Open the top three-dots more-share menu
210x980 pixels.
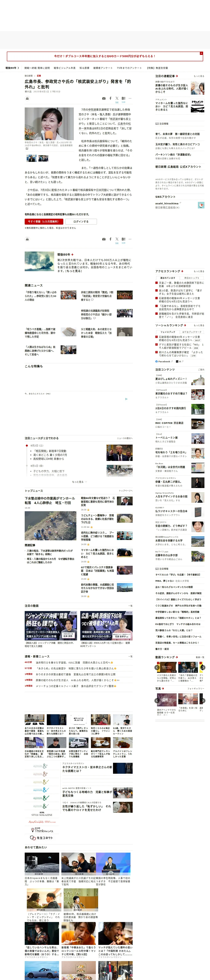pyautogui.click(x=130, y=98)
